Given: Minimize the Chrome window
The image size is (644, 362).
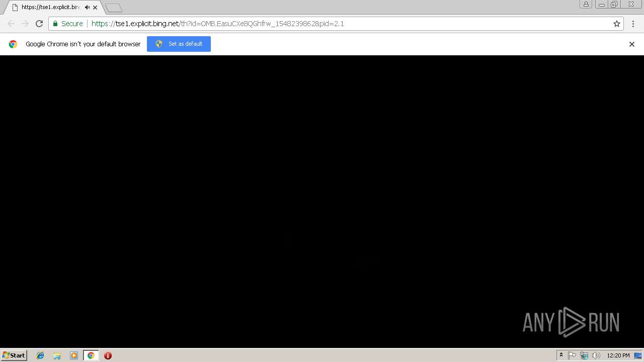Looking at the screenshot, I should point(601,4).
